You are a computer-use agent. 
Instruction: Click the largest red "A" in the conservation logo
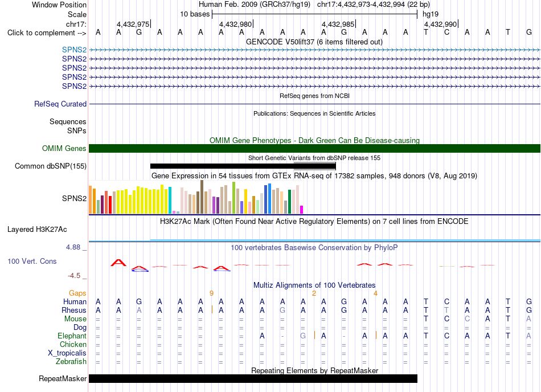(x=118, y=263)
